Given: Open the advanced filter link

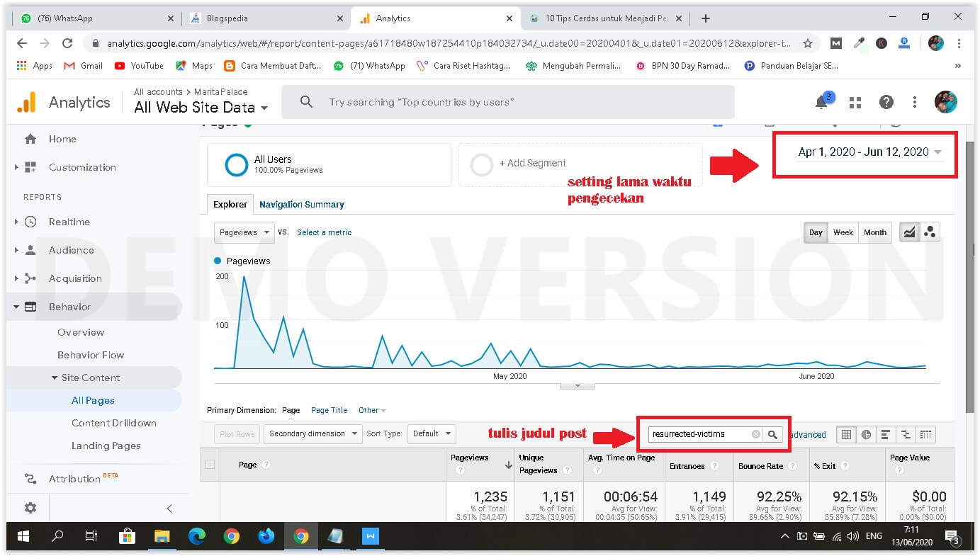Looking at the screenshot, I should (808, 434).
